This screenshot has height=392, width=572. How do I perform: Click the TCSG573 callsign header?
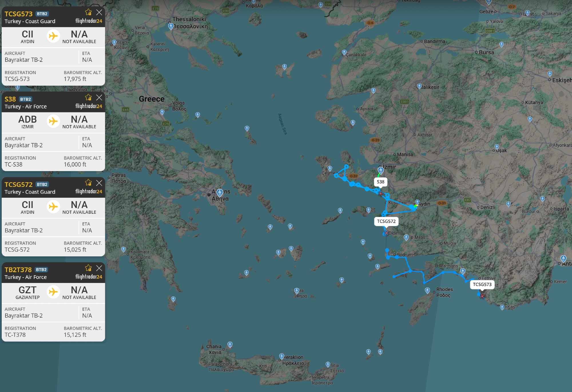(19, 14)
